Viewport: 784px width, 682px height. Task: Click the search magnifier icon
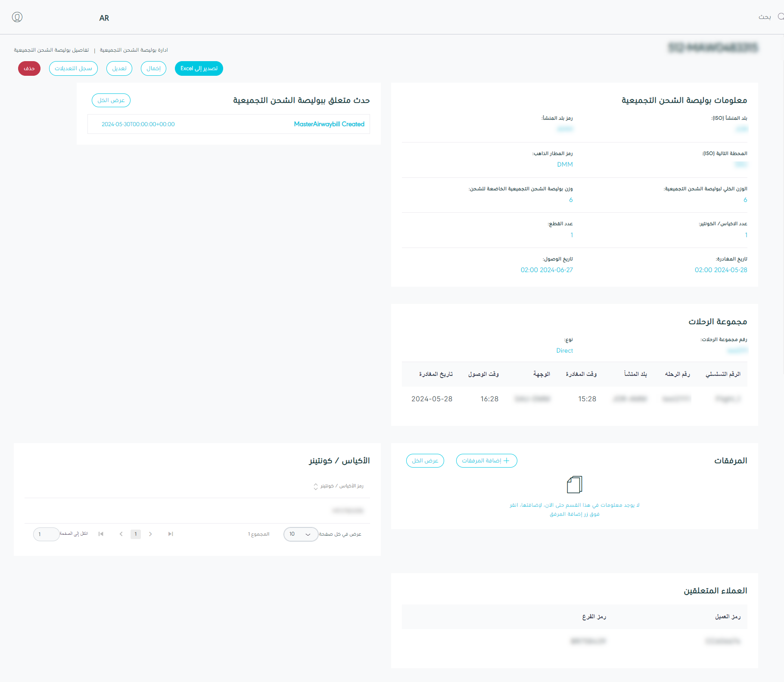(x=780, y=17)
